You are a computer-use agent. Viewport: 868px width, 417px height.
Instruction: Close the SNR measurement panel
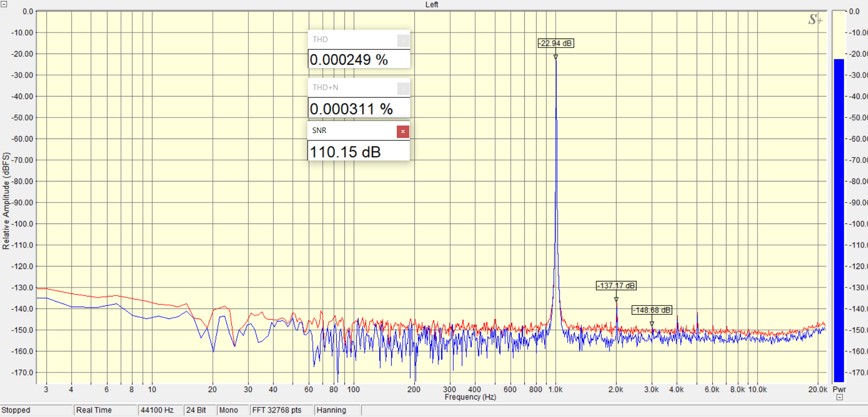(x=403, y=131)
